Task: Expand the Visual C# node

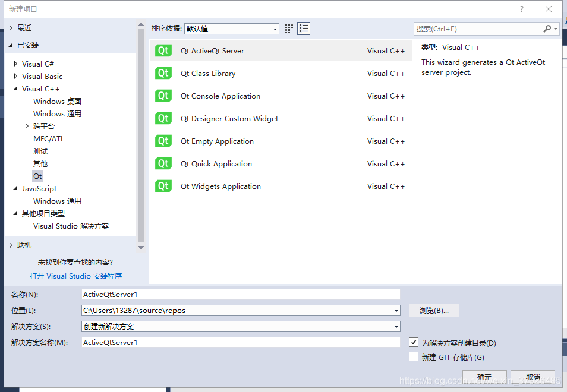Action: (15, 64)
